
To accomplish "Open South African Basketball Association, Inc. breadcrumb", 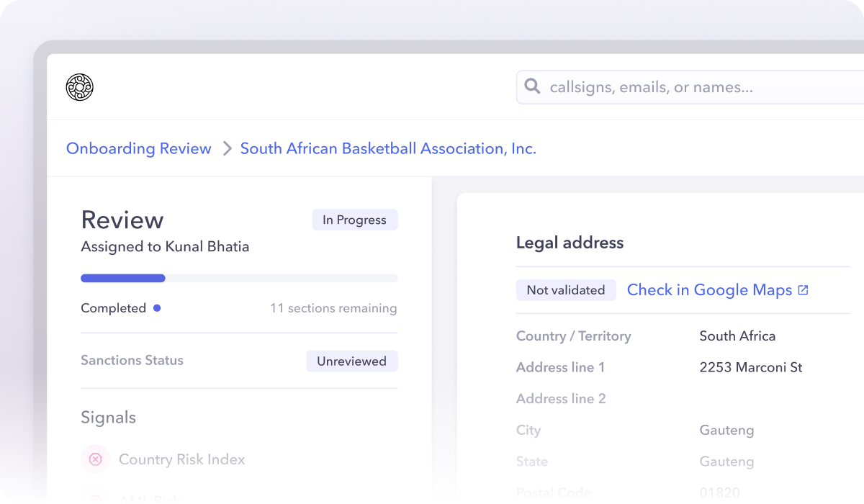I will tap(388, 149).
